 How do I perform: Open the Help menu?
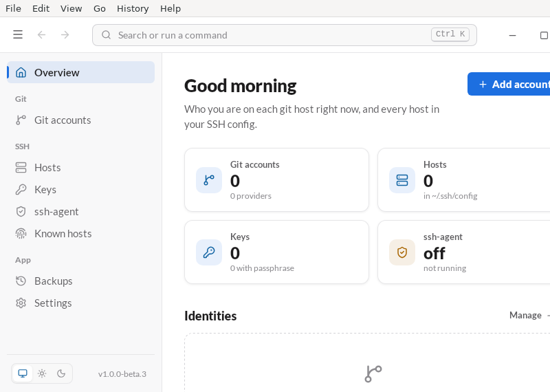click(170, 8)
